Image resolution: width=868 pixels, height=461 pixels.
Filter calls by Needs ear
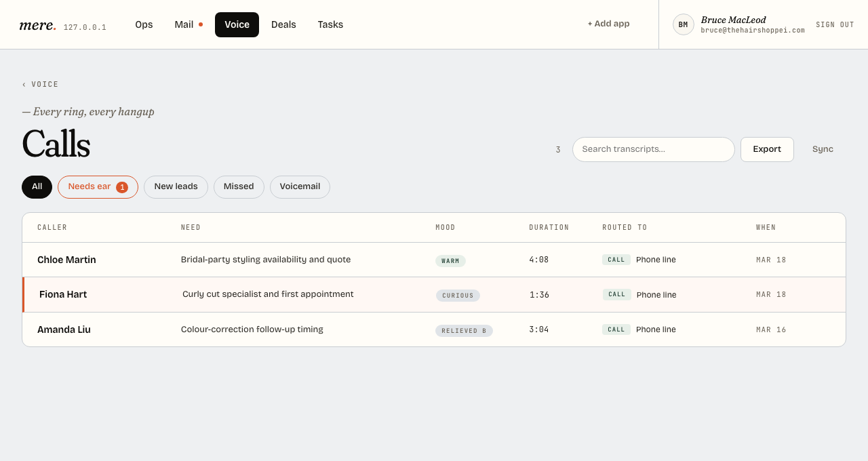[x=98, y=187]
